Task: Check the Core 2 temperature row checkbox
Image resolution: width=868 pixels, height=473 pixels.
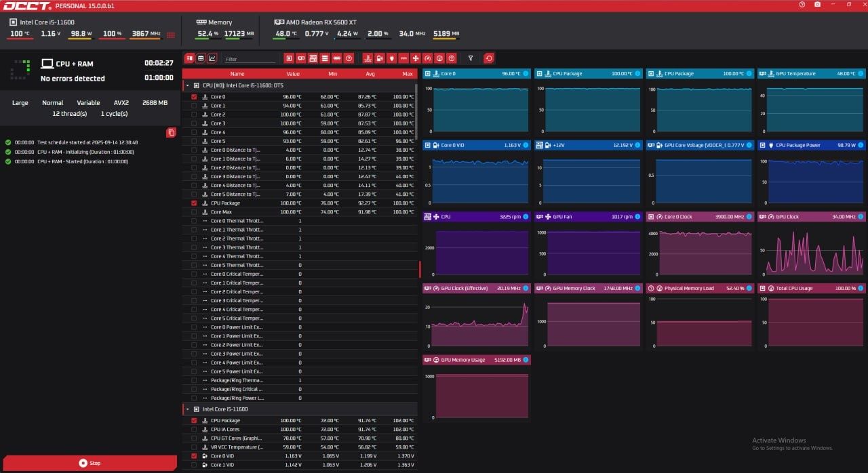Action: click(x=194, y=115)
